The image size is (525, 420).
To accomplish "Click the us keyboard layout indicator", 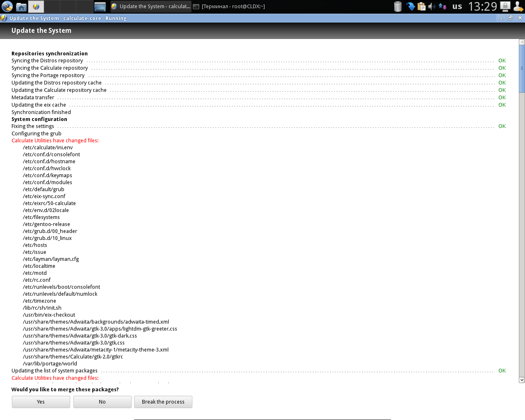I will pyautogui.click(x=457, y=7).
